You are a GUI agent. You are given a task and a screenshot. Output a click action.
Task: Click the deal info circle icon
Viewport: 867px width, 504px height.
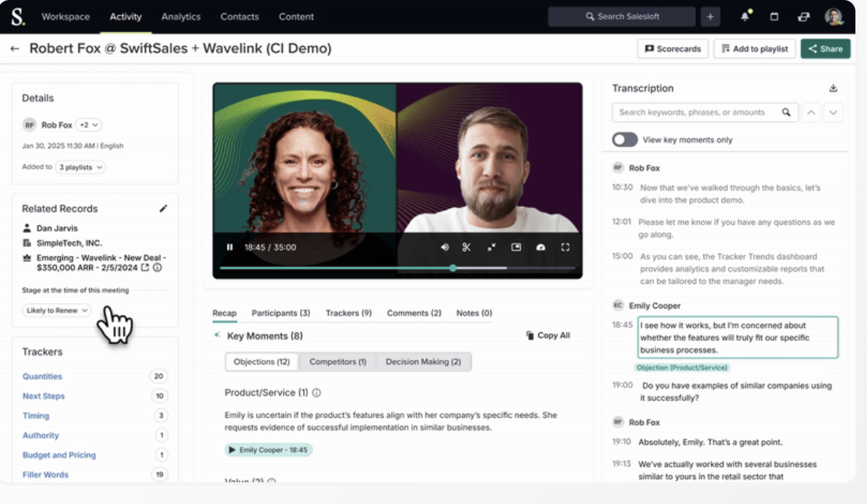coord(157,267)
